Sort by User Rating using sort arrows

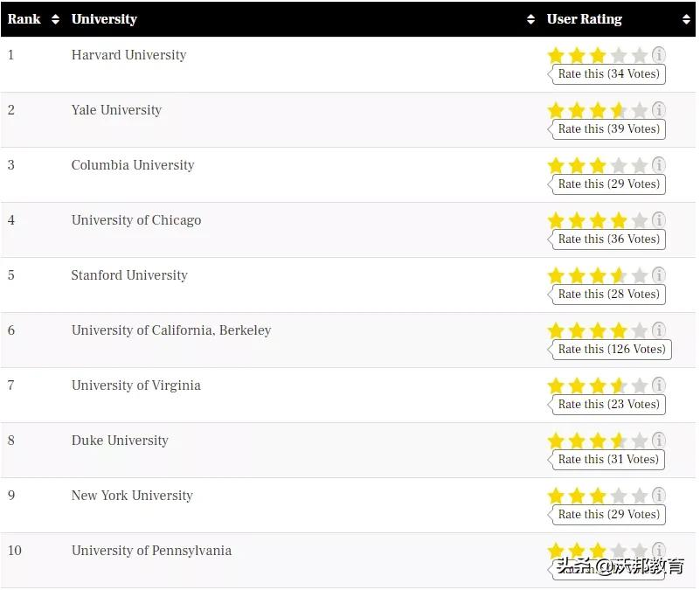point(686,19)
